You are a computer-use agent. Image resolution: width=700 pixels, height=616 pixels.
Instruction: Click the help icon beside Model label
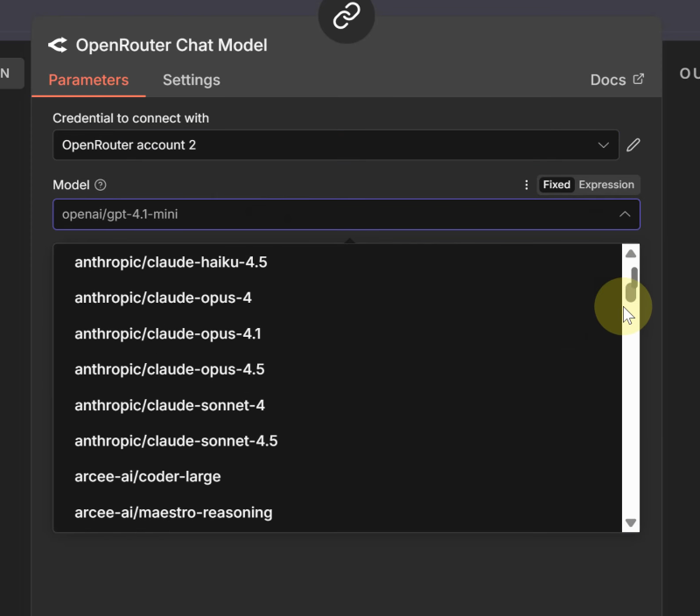101,185
